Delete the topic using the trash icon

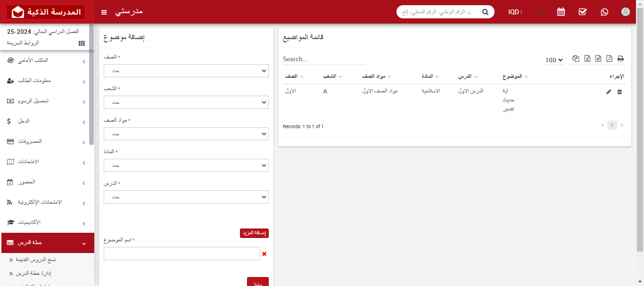pyautogui.click(x=619, y=92)
